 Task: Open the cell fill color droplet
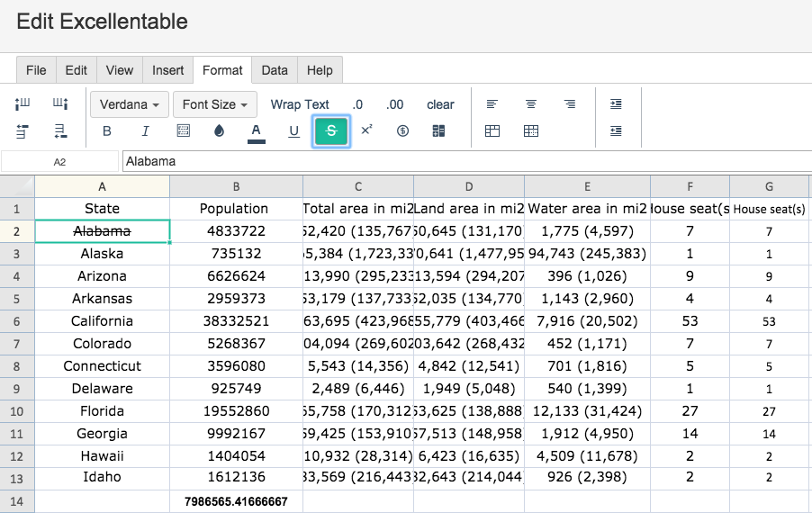point(219,131)
